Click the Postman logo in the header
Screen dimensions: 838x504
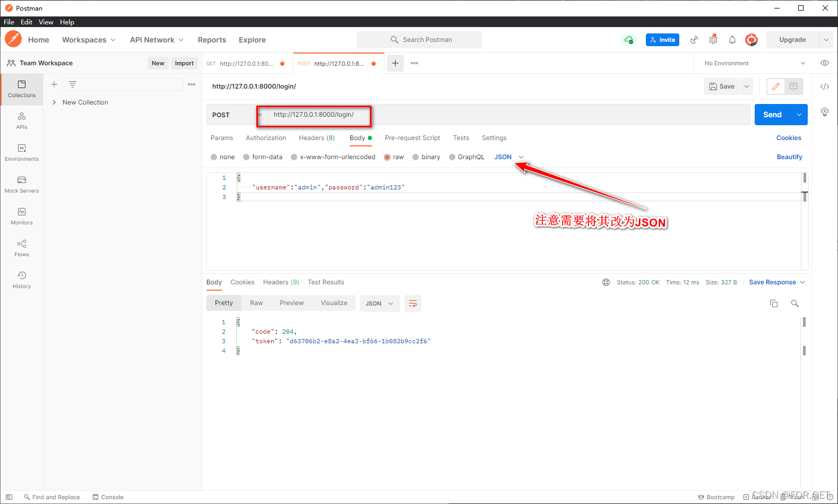click(13, 39)
